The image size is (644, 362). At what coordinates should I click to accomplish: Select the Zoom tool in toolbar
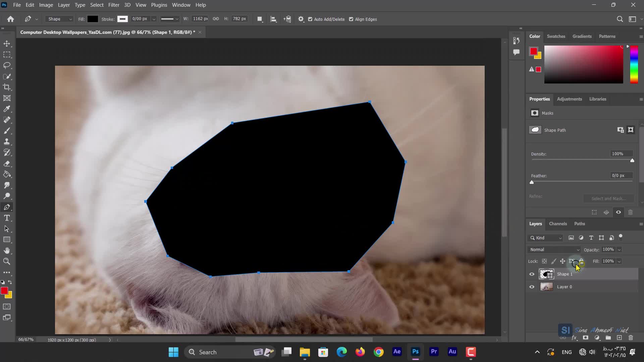7,261
